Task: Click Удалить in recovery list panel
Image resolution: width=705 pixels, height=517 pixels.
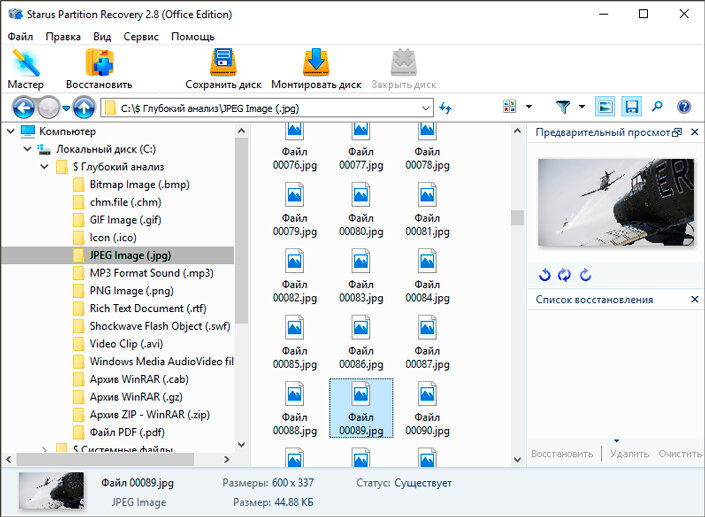Action: coord(629,454)
